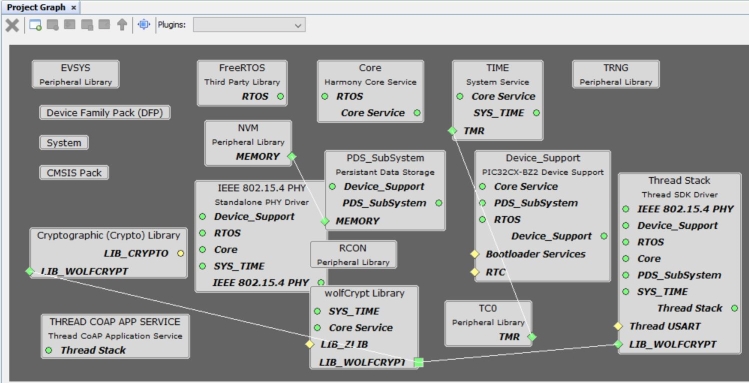Click the delete X toolbar icon
The image size is (749, 383).
[x=12, y=25]
